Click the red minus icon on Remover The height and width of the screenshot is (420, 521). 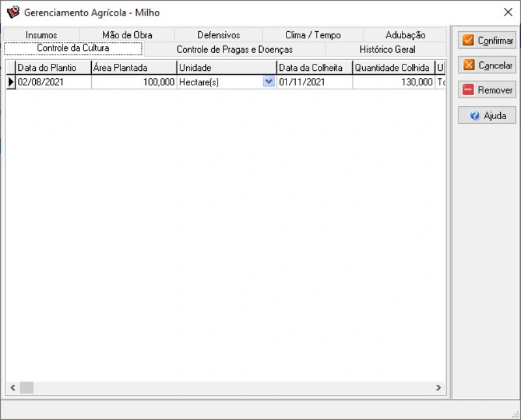click(x=468, y=90)
